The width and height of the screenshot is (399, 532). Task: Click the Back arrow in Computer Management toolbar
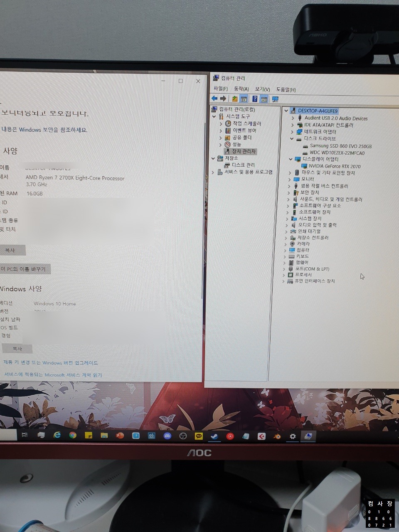coord(214,99)
